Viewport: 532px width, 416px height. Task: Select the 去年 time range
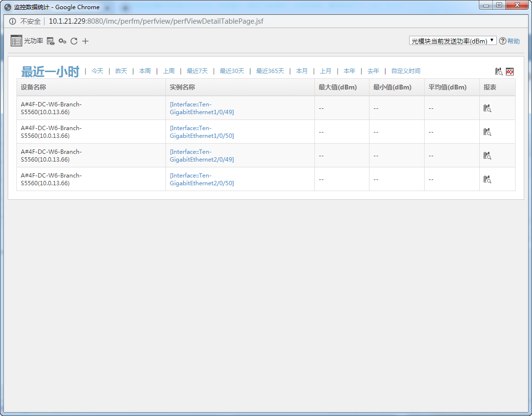click(x=373, y=71)
